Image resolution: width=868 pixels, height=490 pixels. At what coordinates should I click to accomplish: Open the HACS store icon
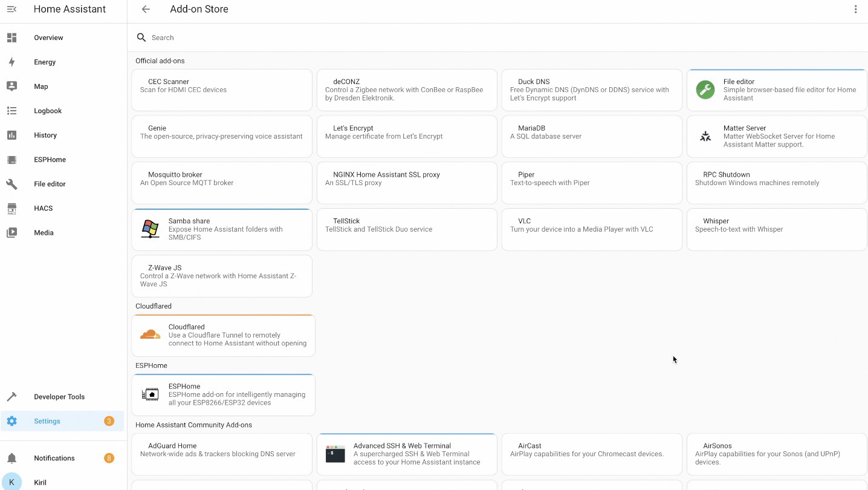pos(11,208)
